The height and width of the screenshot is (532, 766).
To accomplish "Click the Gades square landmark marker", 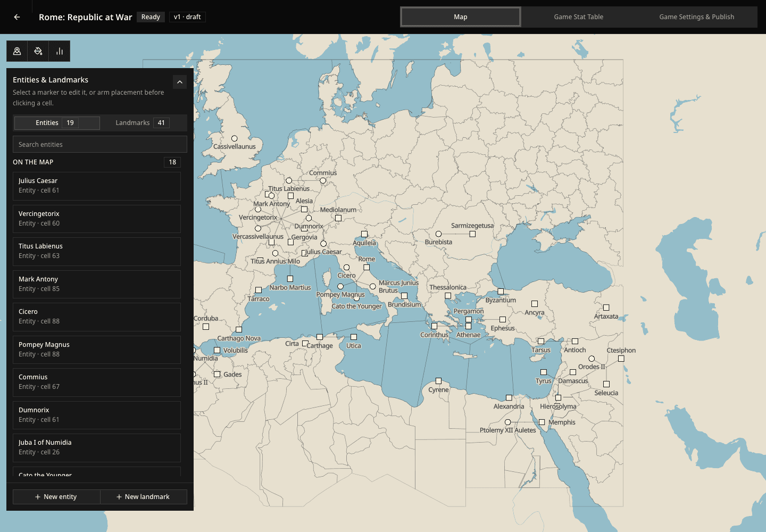I will tap(217, 374).
